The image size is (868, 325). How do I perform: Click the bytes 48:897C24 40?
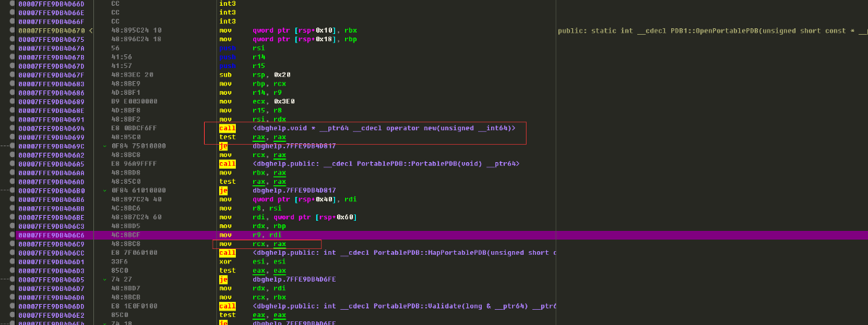[x=136, y=199]
